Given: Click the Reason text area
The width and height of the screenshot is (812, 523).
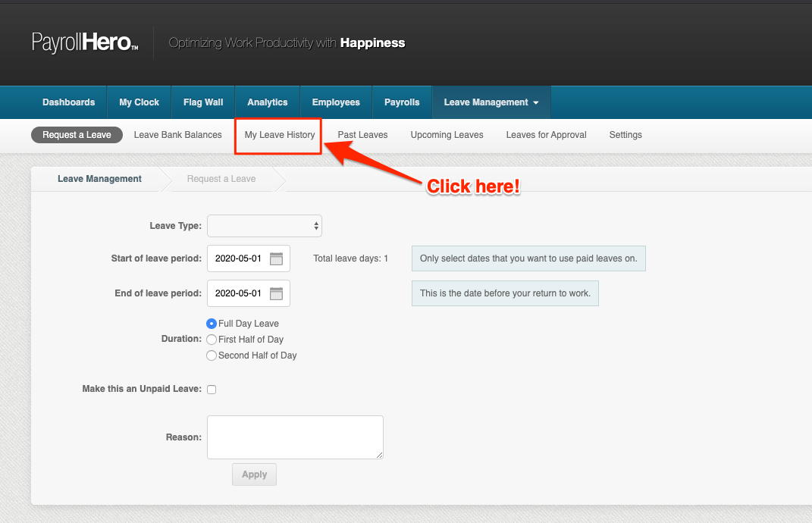Looking at the screenshot, I should [295, 437].
